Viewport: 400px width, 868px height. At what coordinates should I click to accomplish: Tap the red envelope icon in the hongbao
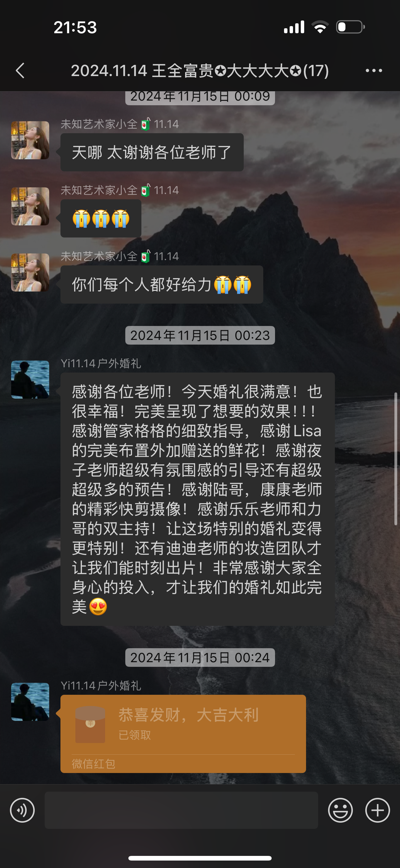[x=90, y=725]
